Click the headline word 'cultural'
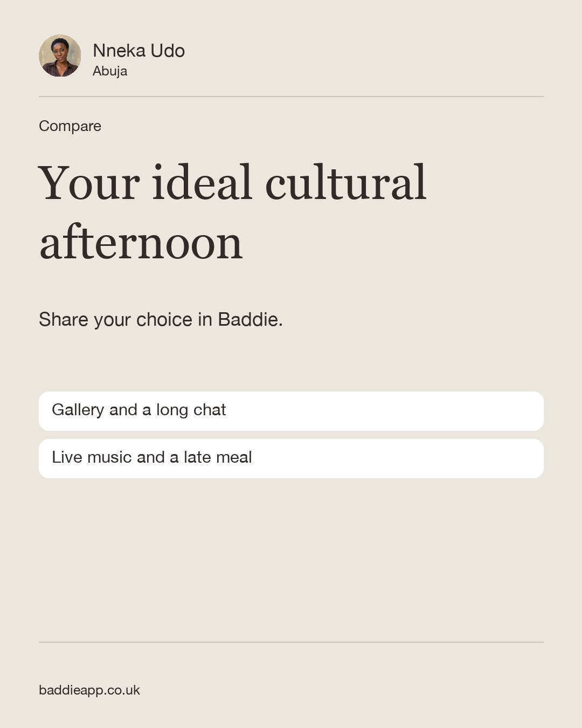 (346, 182)
